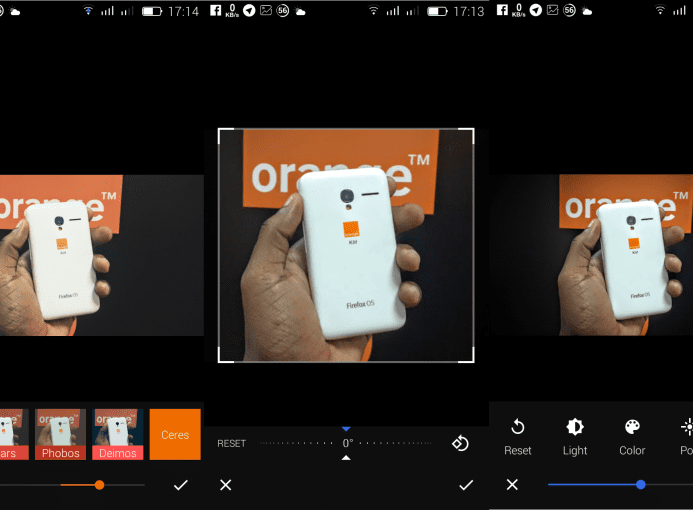The image size is (693, 510).
Task: Tap the navigation arrow icon in the right status bar
Action: click(x=536, y=11)
